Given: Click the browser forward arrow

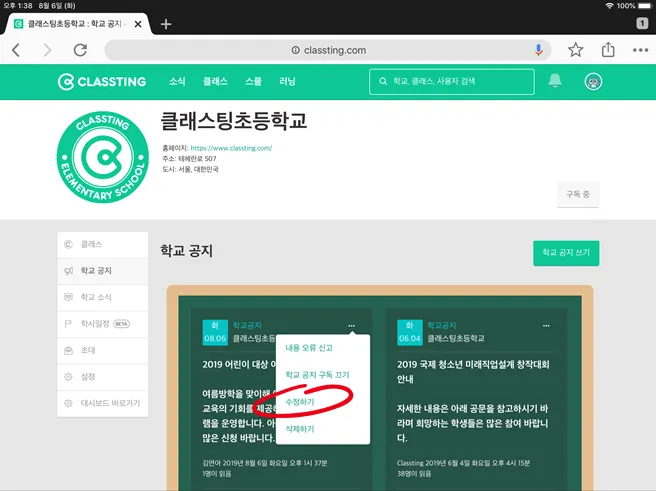Looking at the screenshot, I should pyautogui.click(x=47, y=50).
